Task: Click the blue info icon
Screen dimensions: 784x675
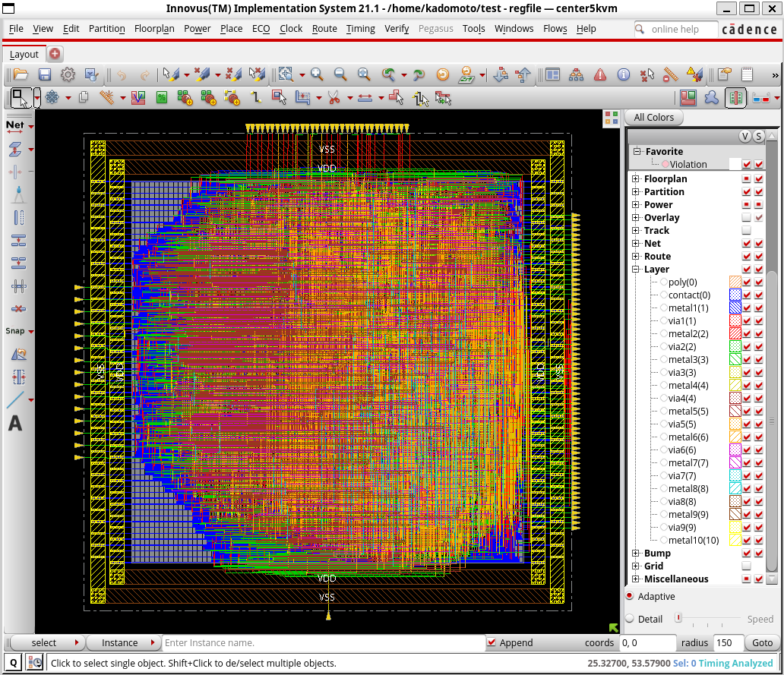Action: [x=624, y=75]
